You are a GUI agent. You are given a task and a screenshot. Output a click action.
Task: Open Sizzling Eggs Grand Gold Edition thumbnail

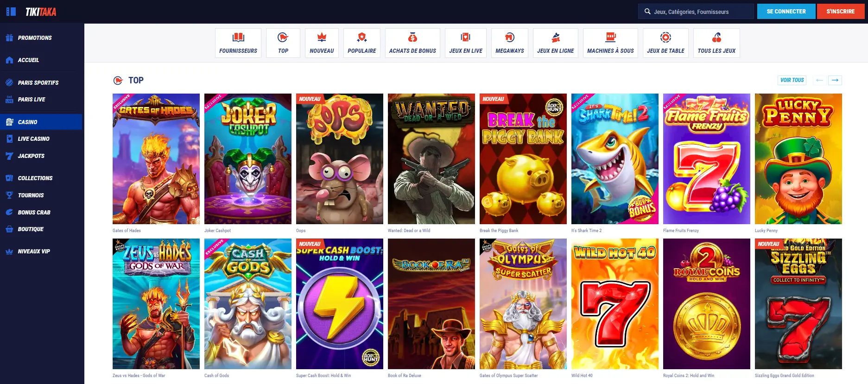(798, 304)
